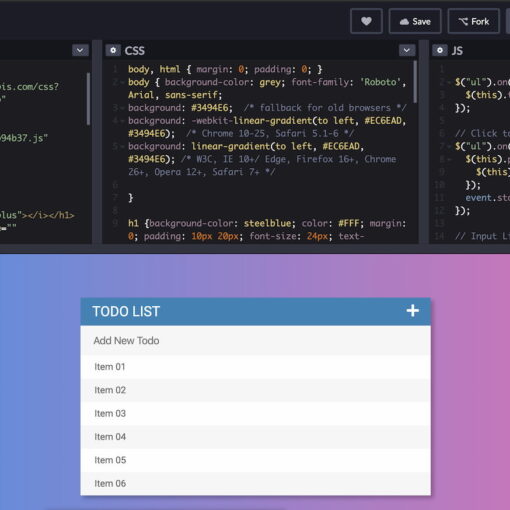This screenshot has height=510, width=510.
Task: Click the Add New Todo input field
Action: (255, 340)
